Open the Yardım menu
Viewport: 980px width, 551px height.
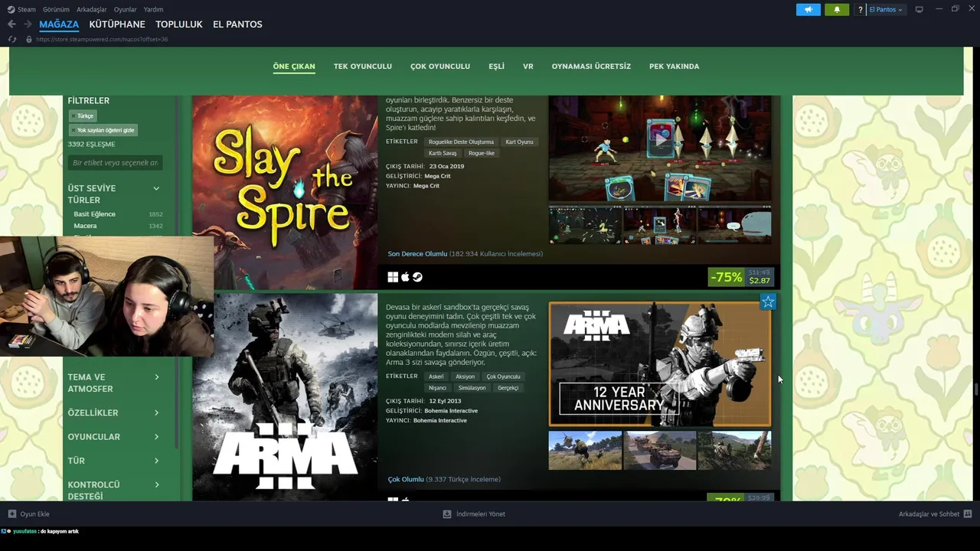pyautogui.click(x=153, y=9)
